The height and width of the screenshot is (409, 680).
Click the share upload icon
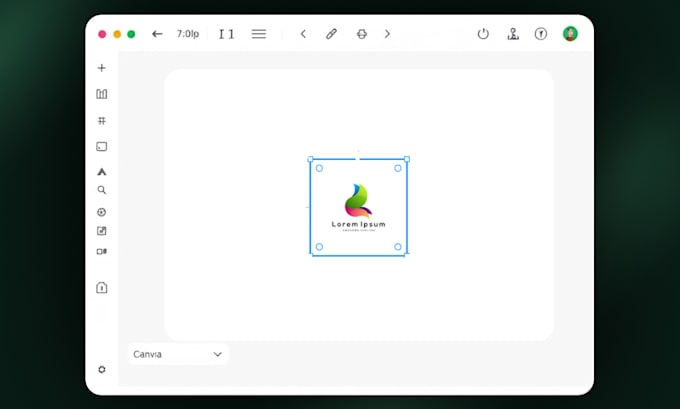pyautogui.click(x=513, y=34)
